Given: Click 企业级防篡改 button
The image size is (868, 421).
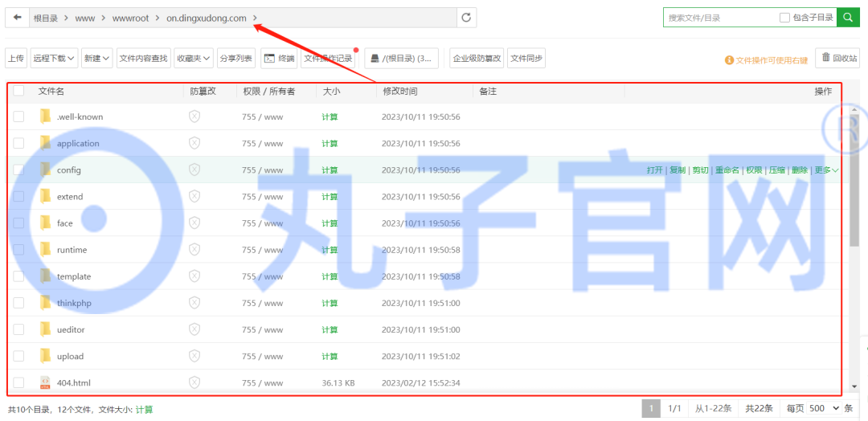Looking at the screenshot, I should (x=477, y=58).
